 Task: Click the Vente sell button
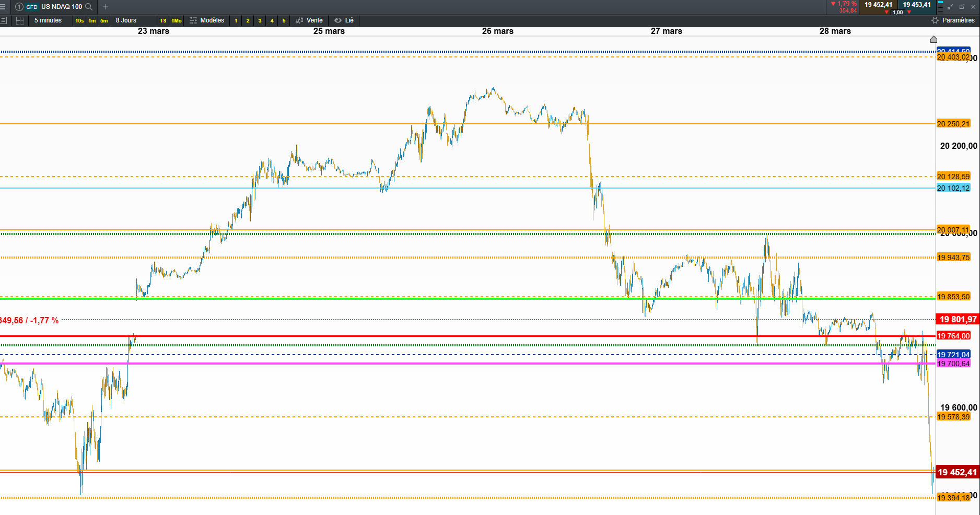[x=309, y=20]
